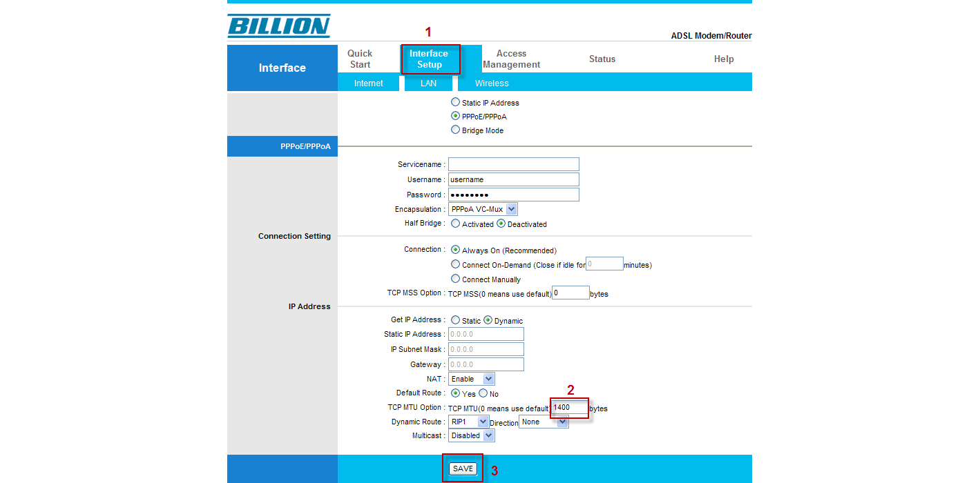Click the TCP MSS Option label
Image resolution: width=980 pixels, height=483 pixels.
416,293
